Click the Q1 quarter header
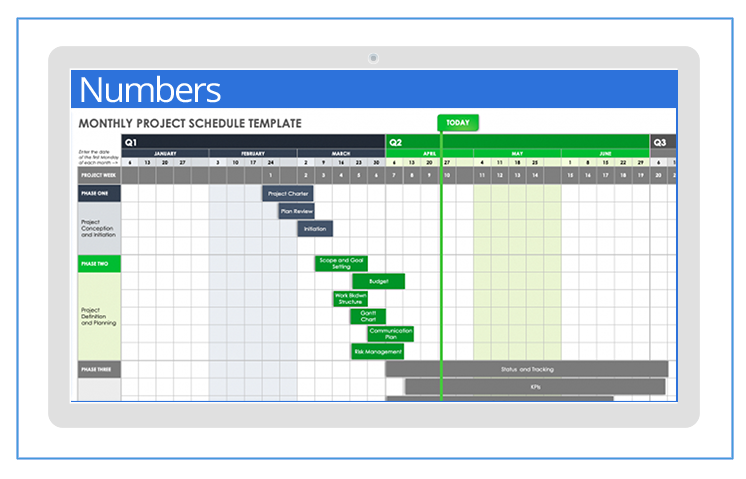The image size is (746, 479). [x=253, y=142]
